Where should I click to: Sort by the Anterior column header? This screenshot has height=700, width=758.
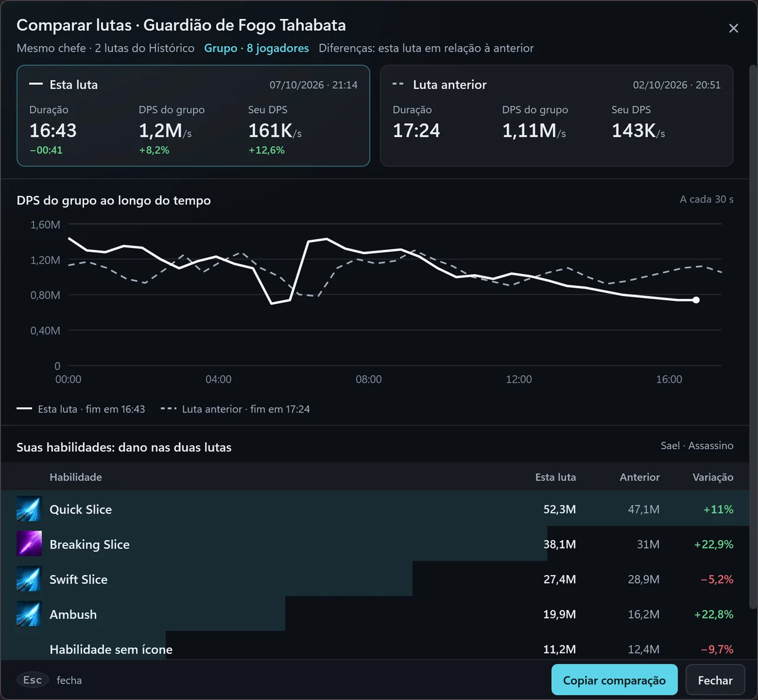(640, 477)
